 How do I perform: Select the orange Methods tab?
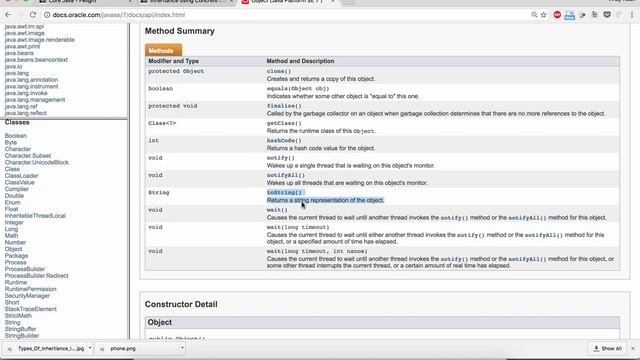pos(163,51)
